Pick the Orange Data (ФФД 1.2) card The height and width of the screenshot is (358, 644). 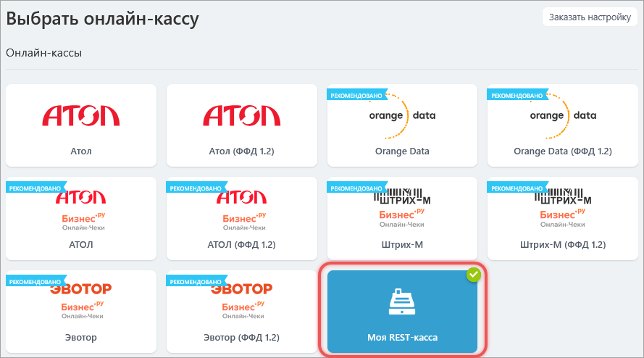[563, 125]
